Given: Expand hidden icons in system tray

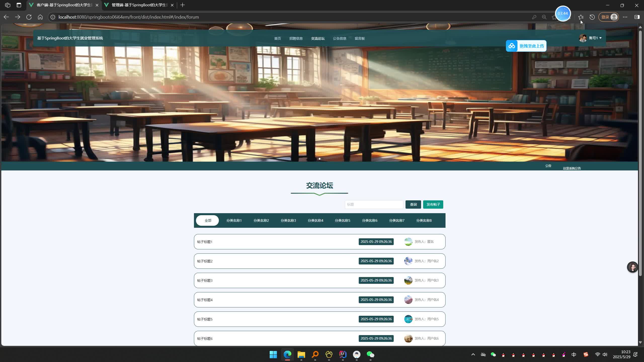Looking at the screenshot, I should click(x=472, y=354).
